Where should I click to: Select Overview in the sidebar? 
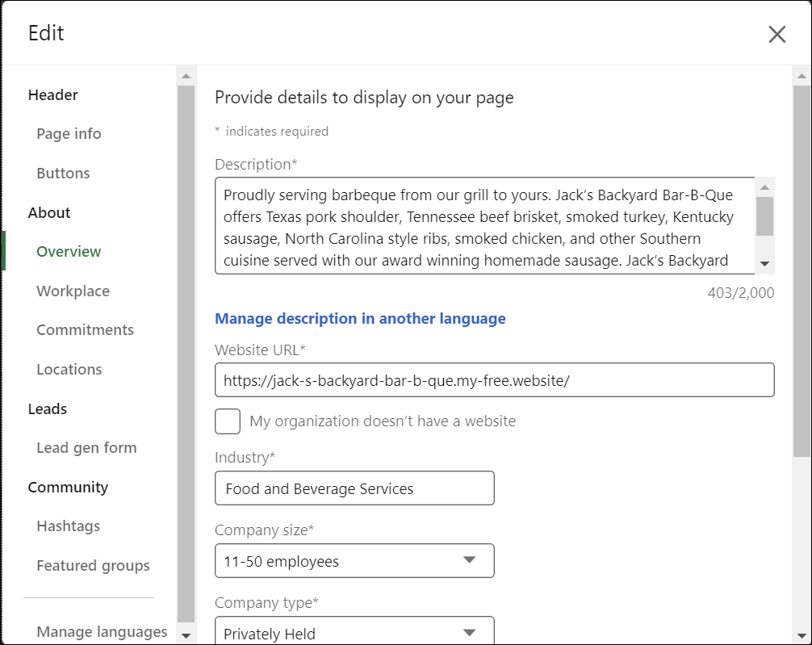(x=69, y=251)
